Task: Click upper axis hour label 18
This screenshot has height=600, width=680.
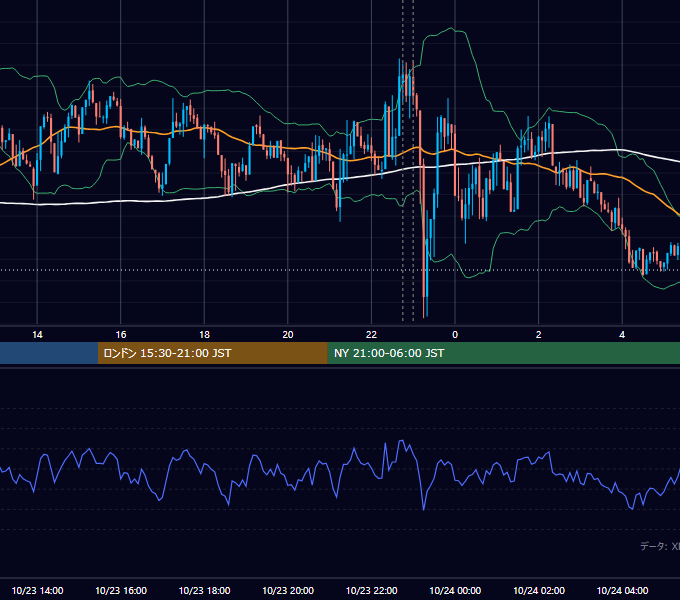Action: pos(204,335)
